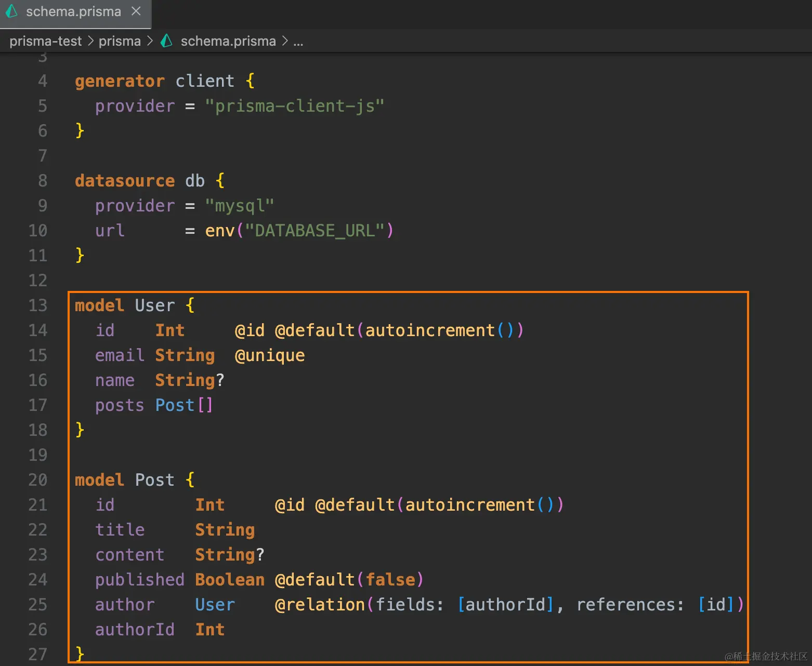Click the 'Post[]' type on line 17
The width and height of the screenshot is (812, 666).
coord(184,405)
